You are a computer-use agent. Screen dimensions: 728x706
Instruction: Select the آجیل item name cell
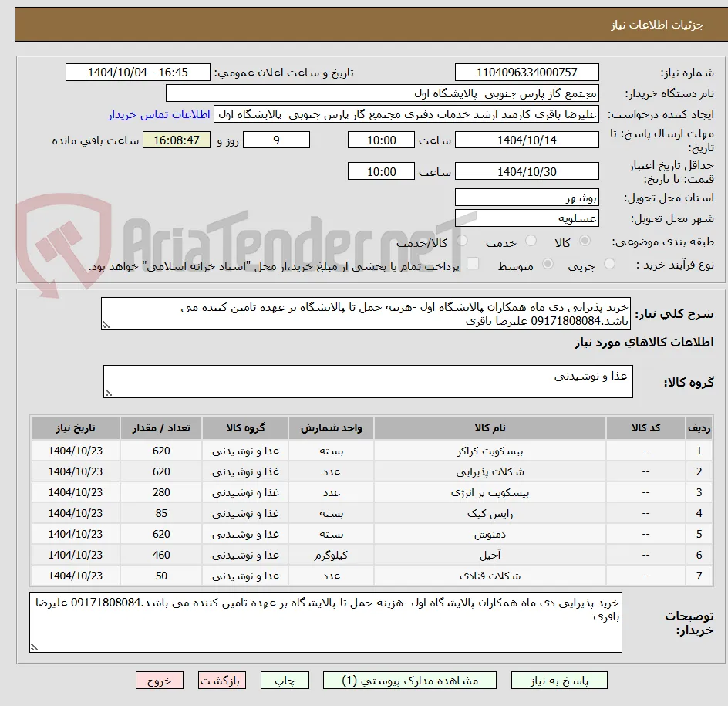coord(490,555)
